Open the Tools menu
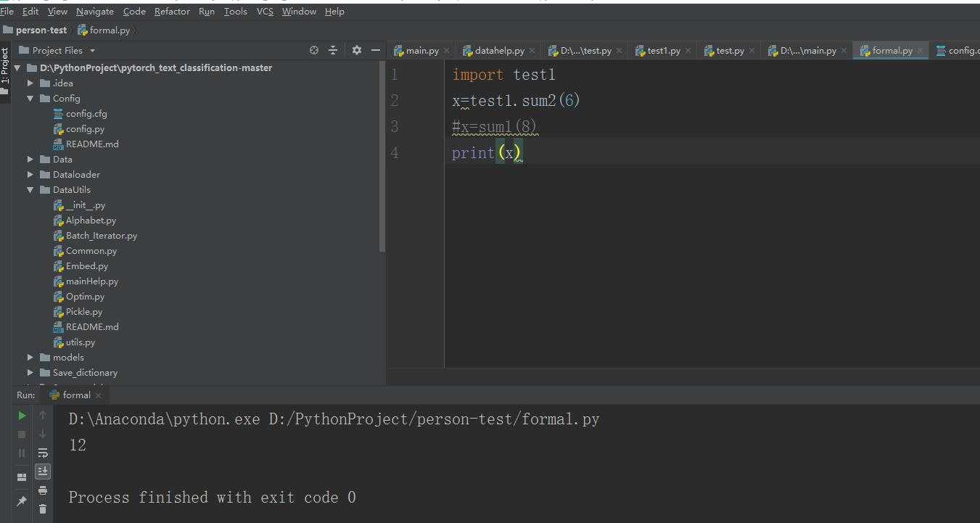The image size is (980, 523). [x=235, y=12]
